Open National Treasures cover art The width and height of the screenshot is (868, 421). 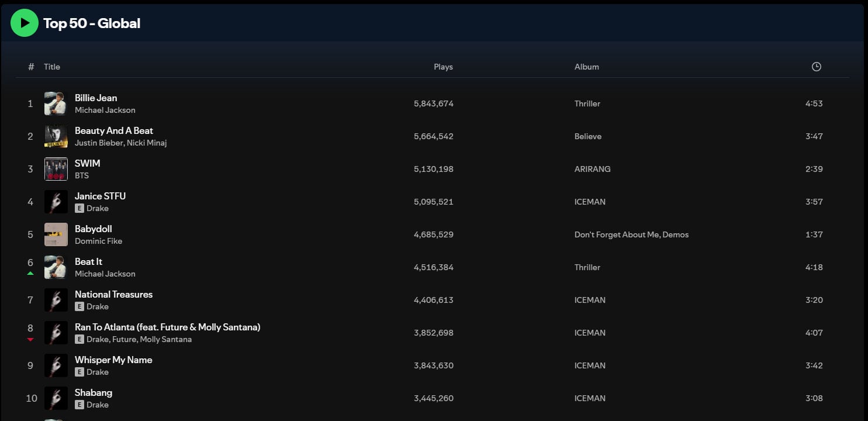(56, 300)
